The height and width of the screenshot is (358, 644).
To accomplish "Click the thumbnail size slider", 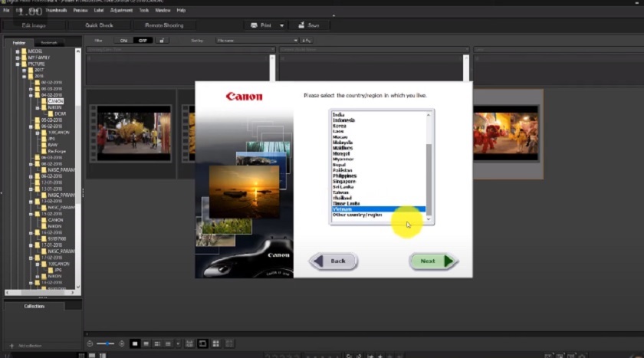I will click(x=106, y=343).
